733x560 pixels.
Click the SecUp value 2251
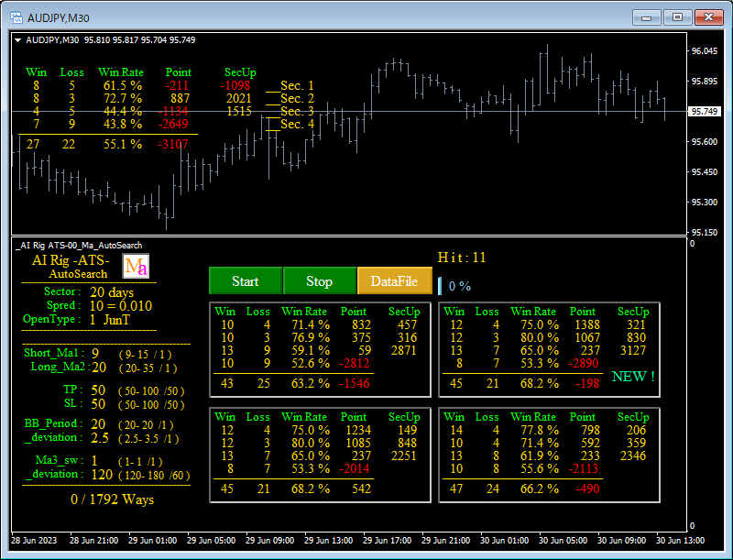[404, 456]
